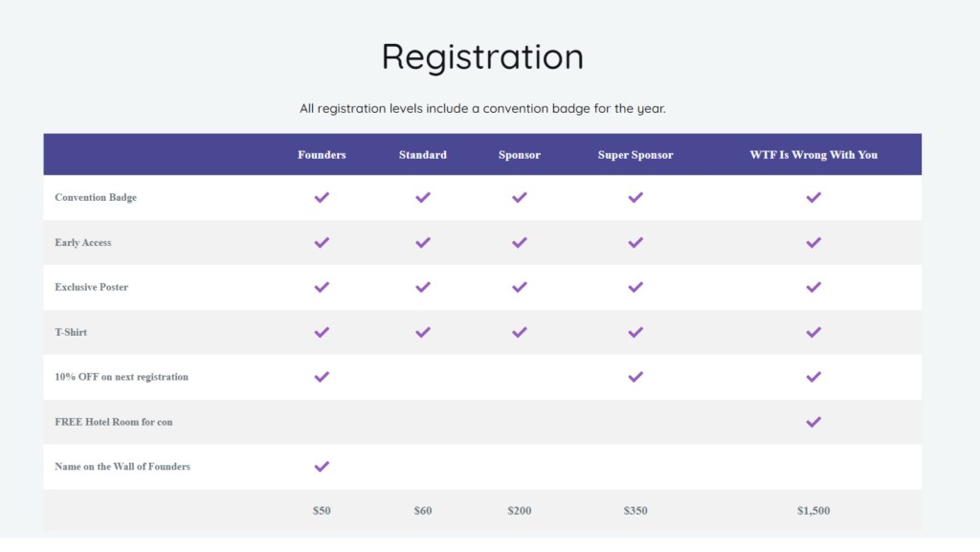980x552 pixels.
Task: Select the Standard column header
Action: tap(423, 155)
